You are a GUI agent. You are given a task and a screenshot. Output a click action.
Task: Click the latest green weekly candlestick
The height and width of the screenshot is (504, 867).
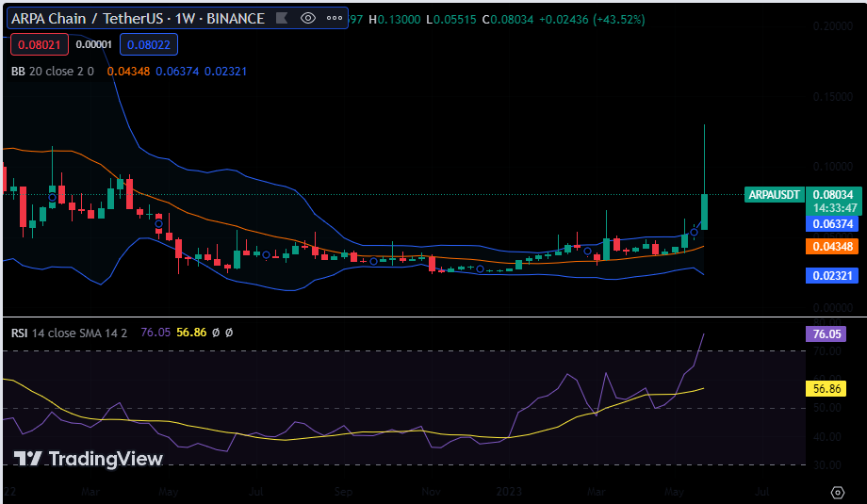[704, 212]
